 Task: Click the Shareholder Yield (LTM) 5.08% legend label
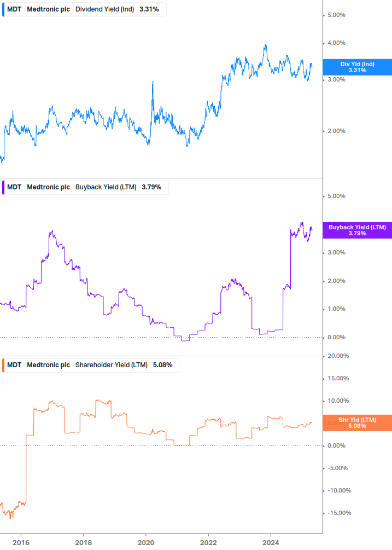pyautogui.click(x=91, y=365)
